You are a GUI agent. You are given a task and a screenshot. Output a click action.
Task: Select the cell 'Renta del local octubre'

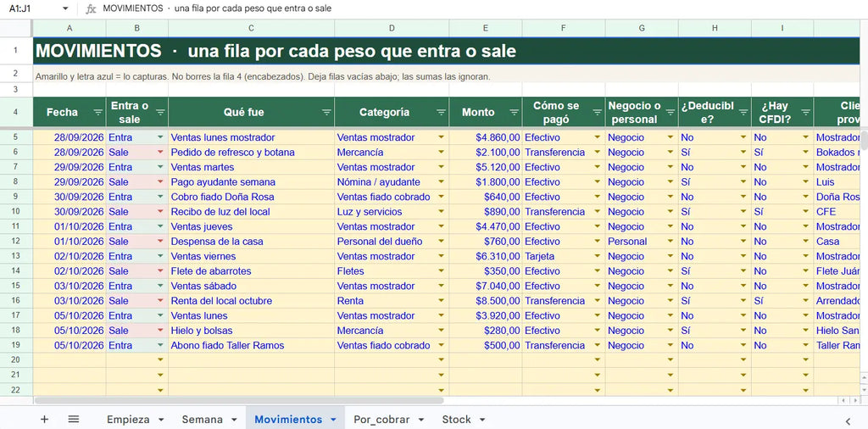pos(251,301)
